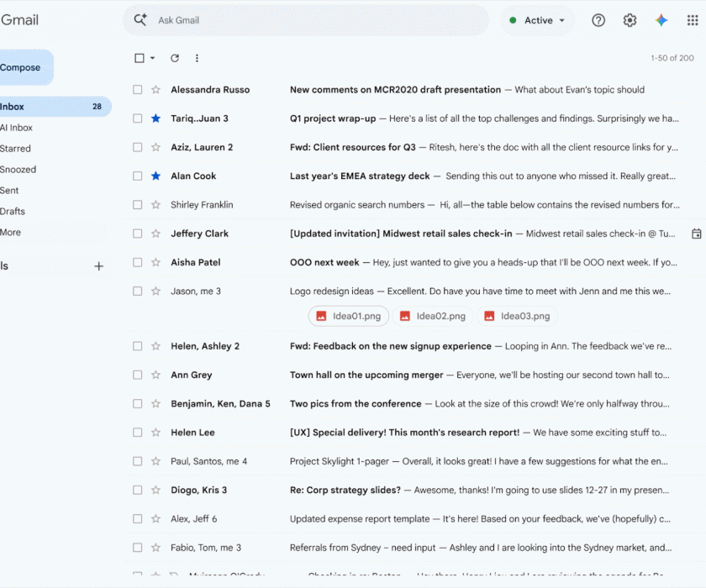Star the Alex, Jeff 6 email
706x588 pixels.
[x=155, y=519]
